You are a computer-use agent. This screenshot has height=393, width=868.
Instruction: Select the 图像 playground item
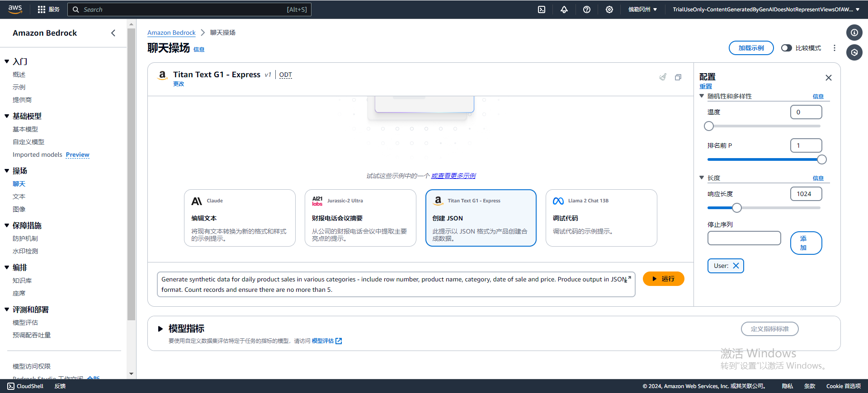pyautogui.click(x=19, y=209)
